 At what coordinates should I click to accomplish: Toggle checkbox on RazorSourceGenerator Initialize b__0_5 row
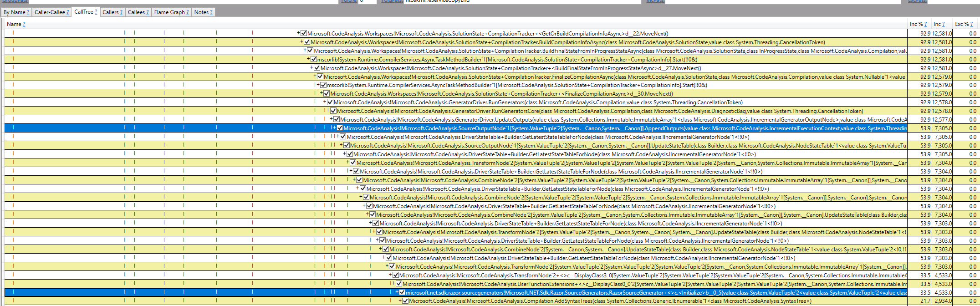402,293
